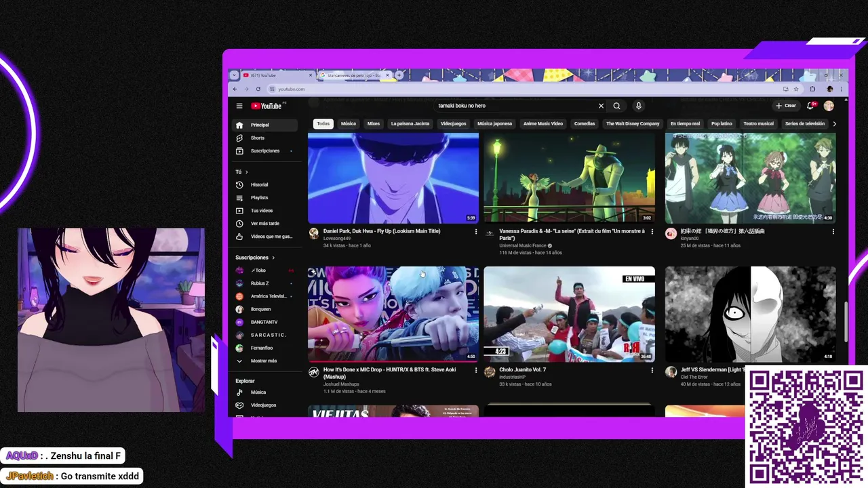The width and height of the screenshot is (868, 488).
Task: Open more options for La seine video
Action: click(x=652, y=232)
